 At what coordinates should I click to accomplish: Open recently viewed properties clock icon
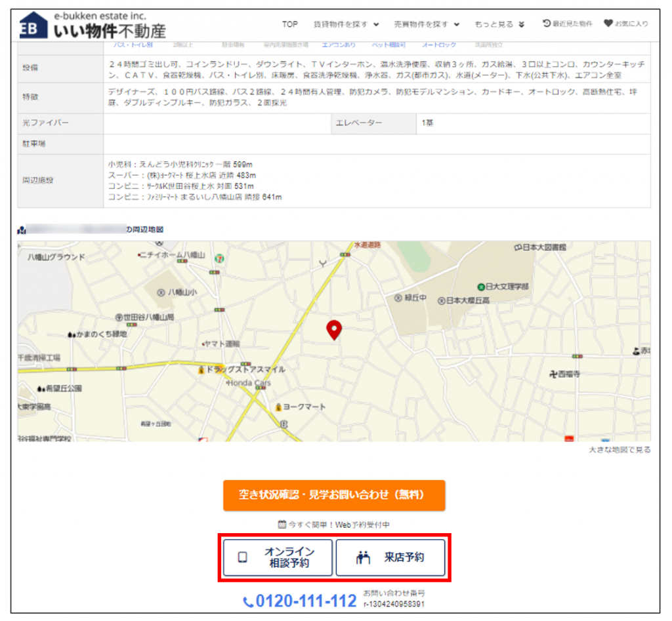pyautogui.click(x=547, y=24)
